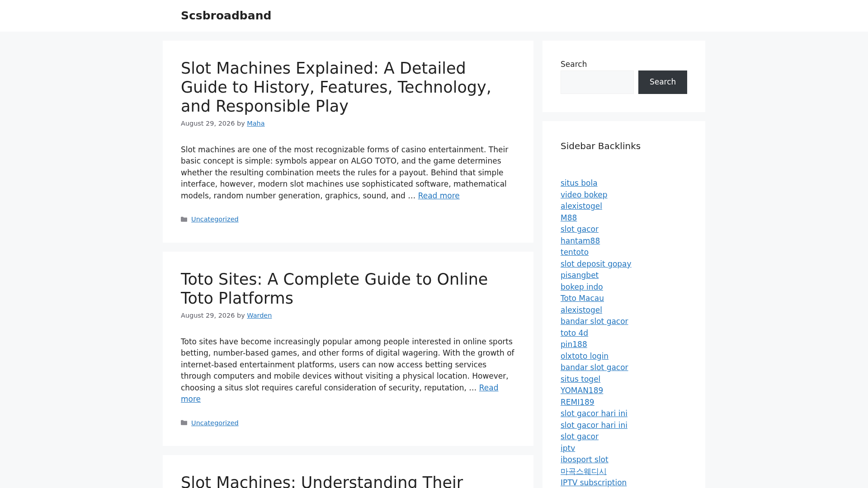Open the Scsbroadband site title link
Viewport: 868px width, 488px height.
pyautogui.click(x=226, y=16)
